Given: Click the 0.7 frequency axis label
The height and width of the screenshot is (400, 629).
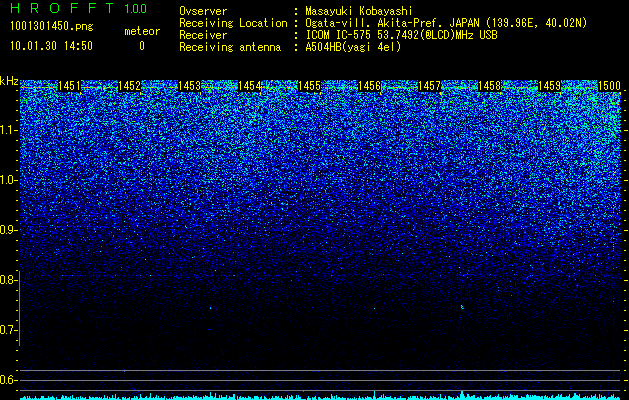Looking at the screenshot, I should (x=8, y=330).
